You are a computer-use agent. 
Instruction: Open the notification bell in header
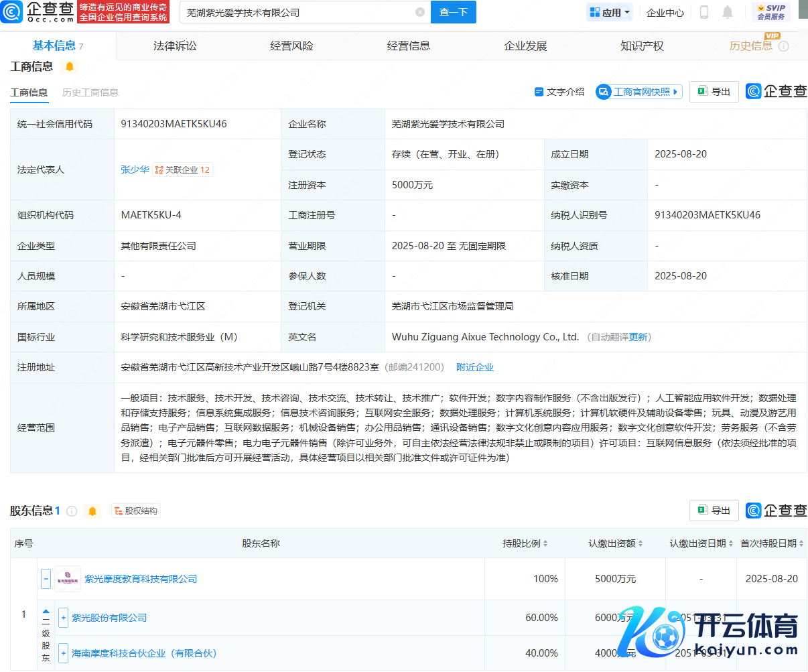pos(728,12)
